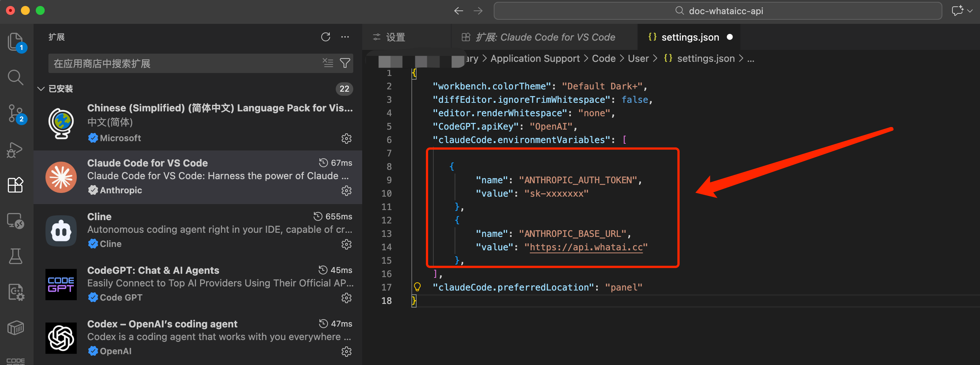980x365 pixels.
Task: Click the false value on line 3
Action: (635, 99)
